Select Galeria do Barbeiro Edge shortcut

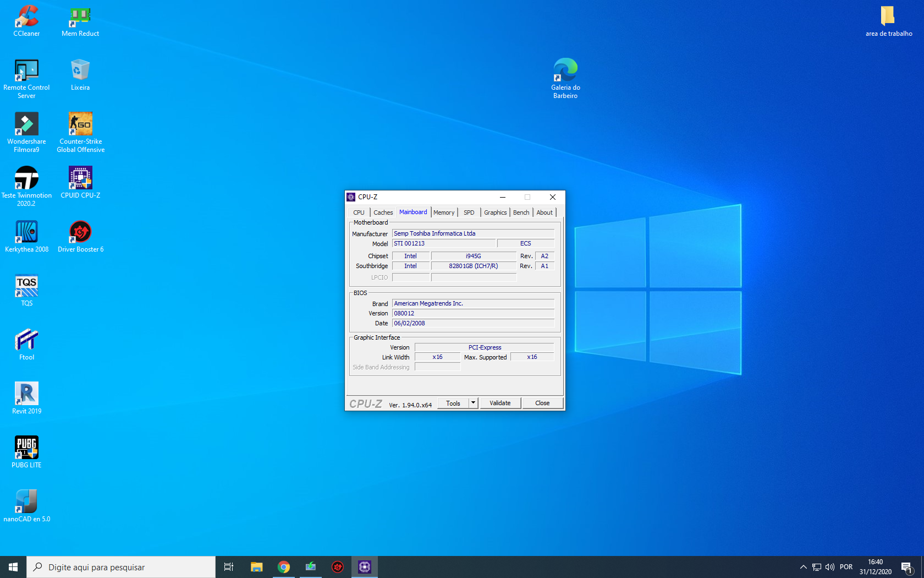(565, 79)
